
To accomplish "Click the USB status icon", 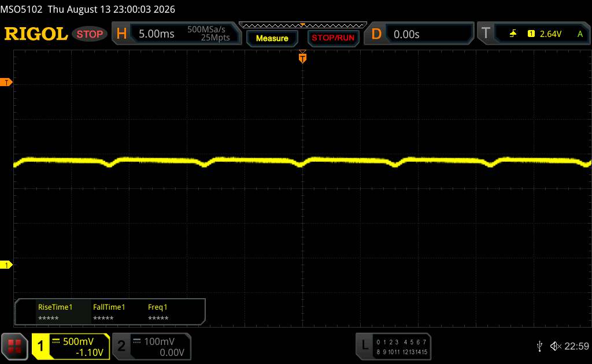I will 539,346.
